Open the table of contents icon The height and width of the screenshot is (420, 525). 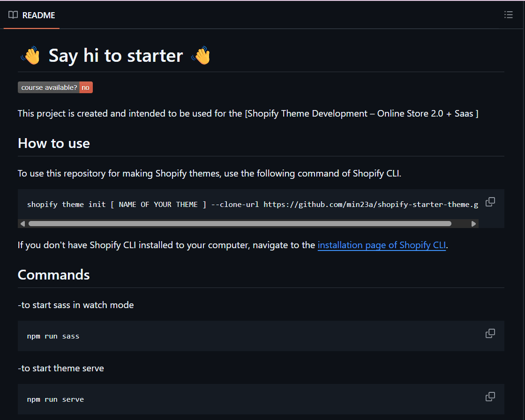coord(508,15)
